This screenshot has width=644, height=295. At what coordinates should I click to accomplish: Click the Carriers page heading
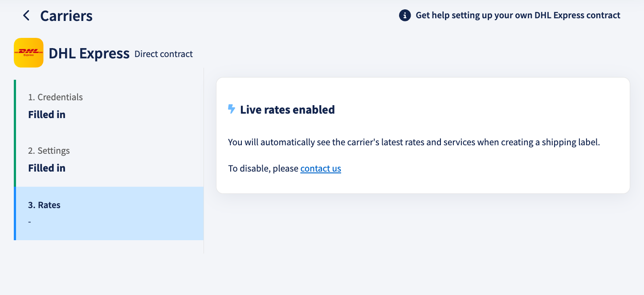66,16
